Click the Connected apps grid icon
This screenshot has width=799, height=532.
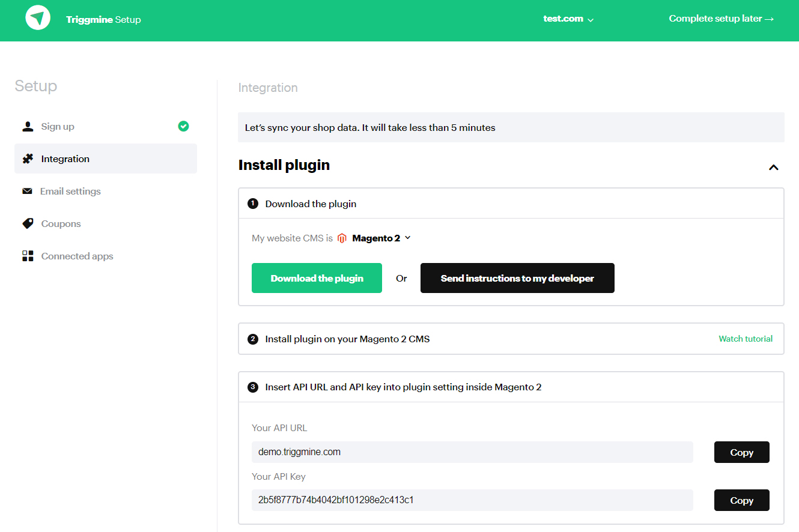pos(28,256)
